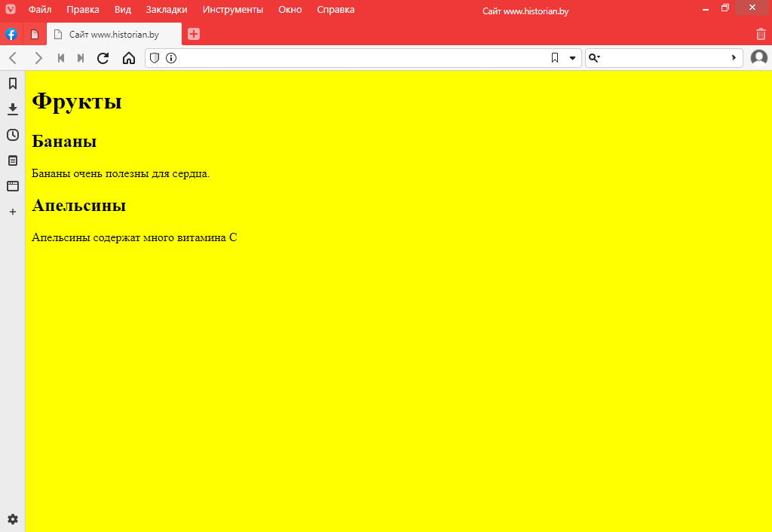Image resolution: width=772 pixels, height=532 pixels.
Task: Show closed tabs via trash icon
Action: [761, 34]
